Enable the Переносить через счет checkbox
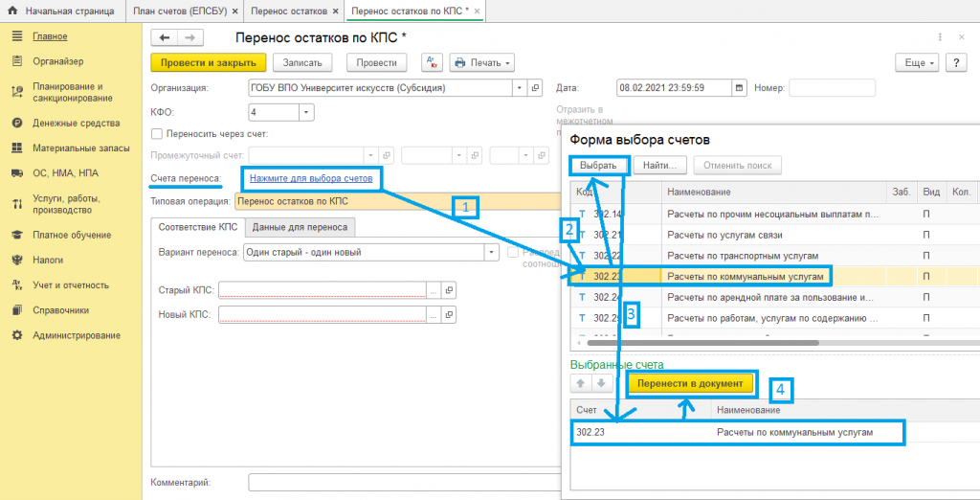 point(157,134)
